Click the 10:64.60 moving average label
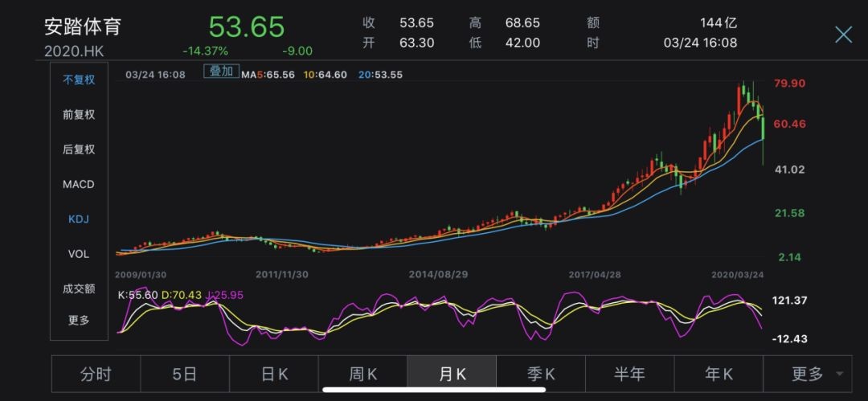Image resolution: width=868 pixels, height=401 pixels. coord(325,75)
